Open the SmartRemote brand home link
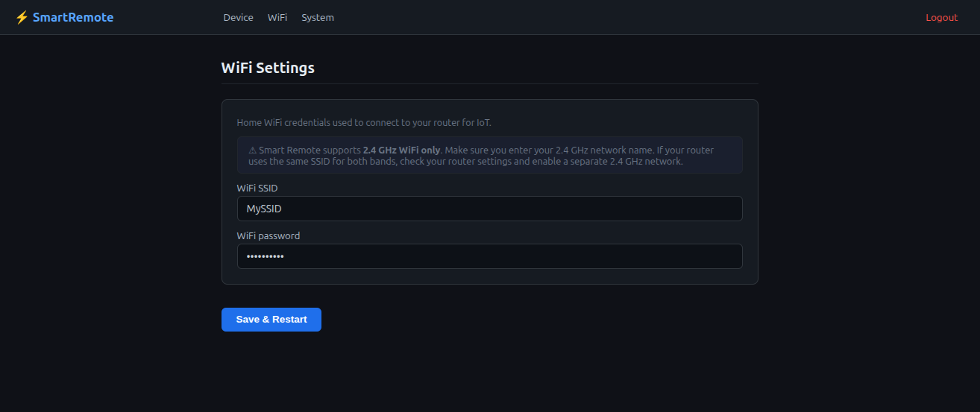Image resolution: width=980 pixels, height=412 pixels. (65, 17)
